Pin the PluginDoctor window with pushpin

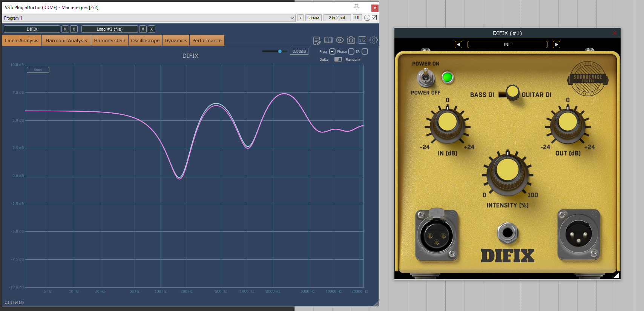point(357,7)
